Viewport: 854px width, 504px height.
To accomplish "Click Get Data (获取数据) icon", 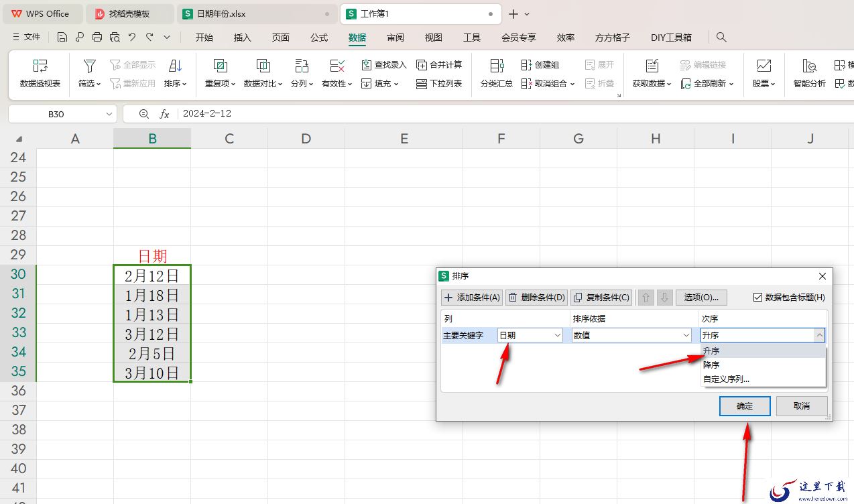I will click(652, 66).
